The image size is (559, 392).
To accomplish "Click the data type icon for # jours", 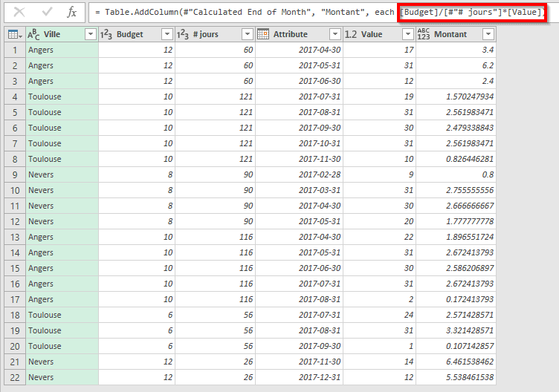I will click(184, 34).
